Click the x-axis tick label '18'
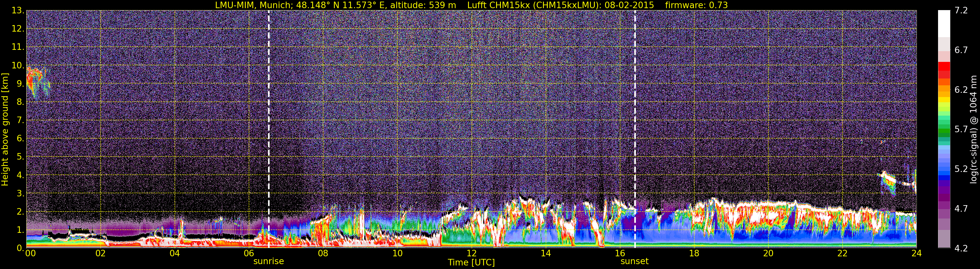Viewport: 980px width, 269px height. tap(694, 253)
